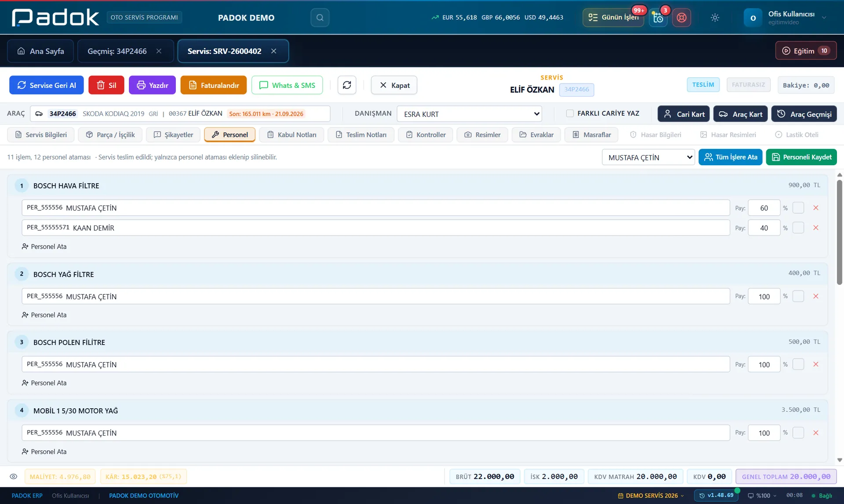Open the Şikayetler tab

pyautogui.click(x=173, y=135)
